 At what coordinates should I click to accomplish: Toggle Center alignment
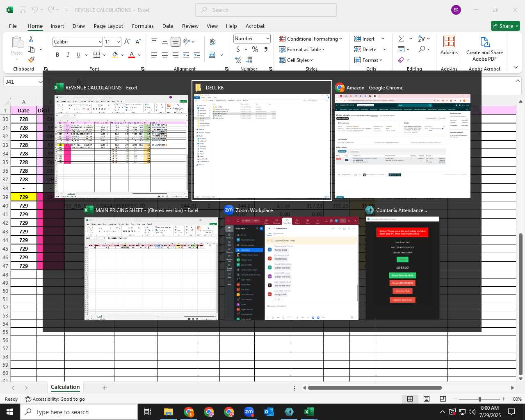(165, 55)
